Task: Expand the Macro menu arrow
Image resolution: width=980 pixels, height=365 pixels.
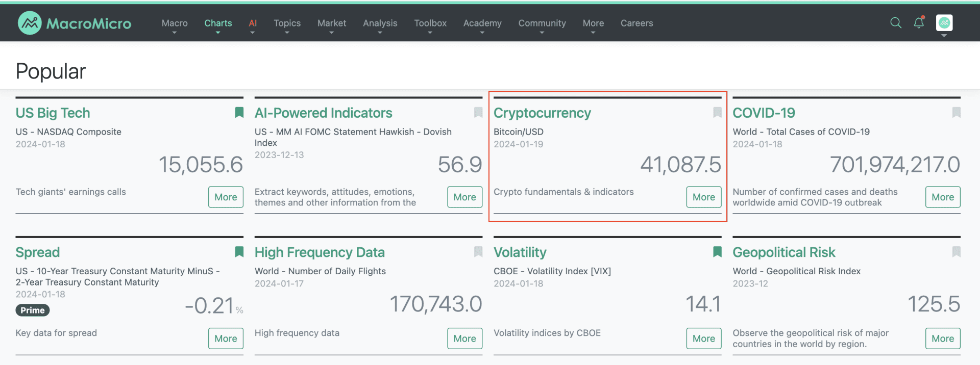Action: pyautogui.click(x=175, y=33)
